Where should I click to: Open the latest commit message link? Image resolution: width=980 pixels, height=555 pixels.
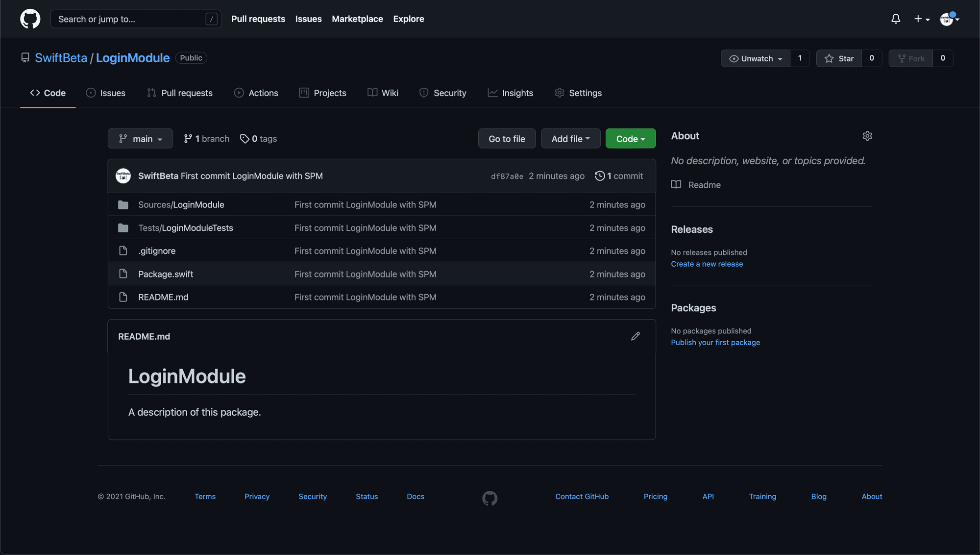point(251,176)
